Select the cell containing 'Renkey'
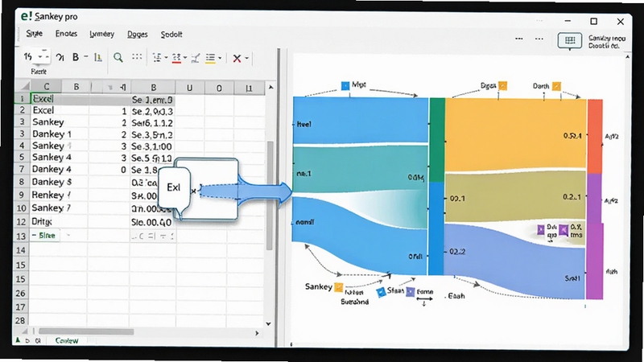 click(x=60, y=195)
